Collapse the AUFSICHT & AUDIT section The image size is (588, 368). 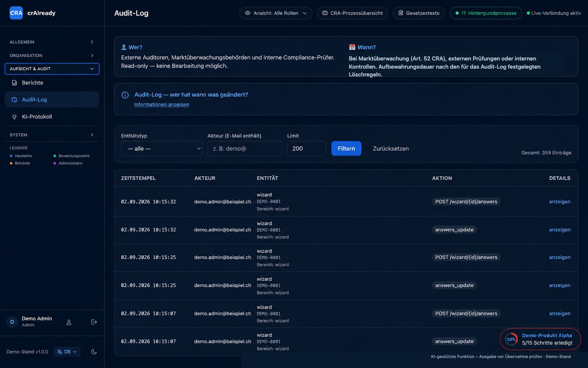52,69
